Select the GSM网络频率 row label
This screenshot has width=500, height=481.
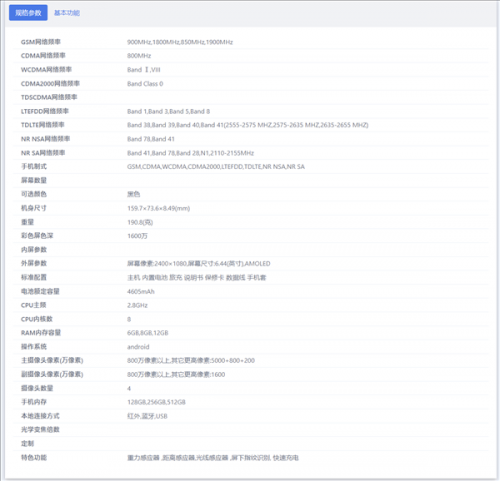pyautogui.click(x=41, y=42)
